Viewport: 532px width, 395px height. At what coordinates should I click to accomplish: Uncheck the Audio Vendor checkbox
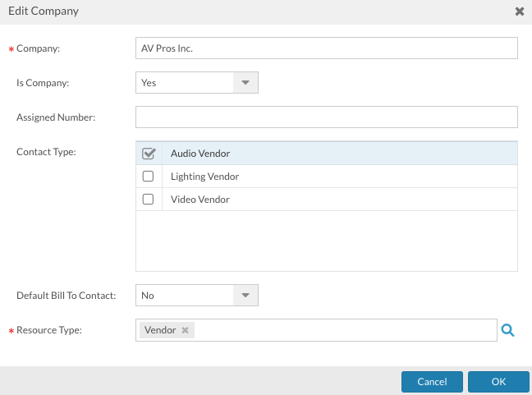click(149, 154)
